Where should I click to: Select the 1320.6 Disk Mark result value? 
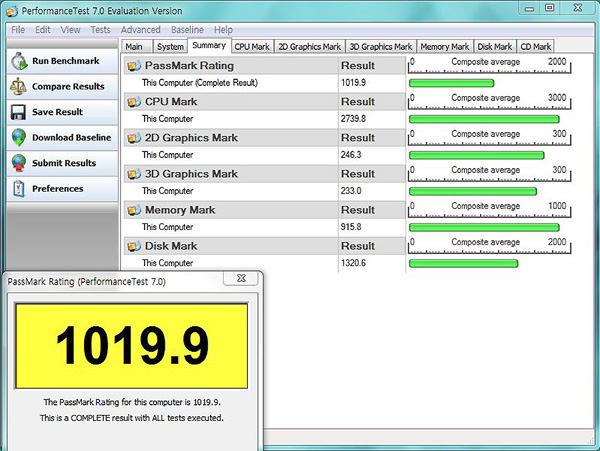(x=353, y=263)
